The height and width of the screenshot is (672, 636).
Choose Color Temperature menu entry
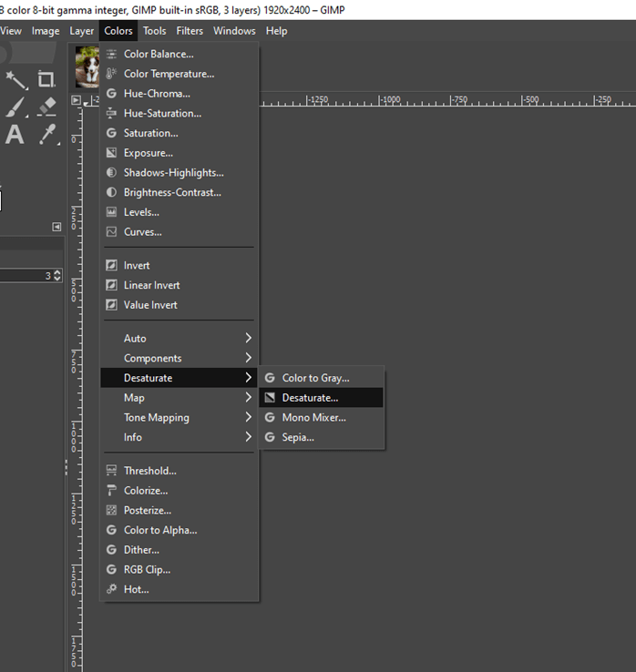pos(180,74)
